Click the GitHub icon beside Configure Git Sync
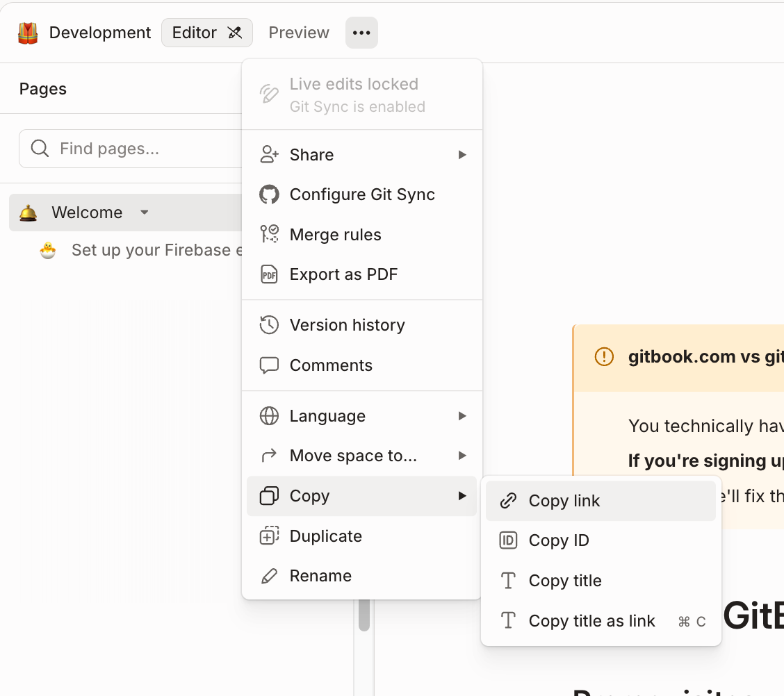The image size is (784, 696). pyautogui.click(x=269, y=194)
